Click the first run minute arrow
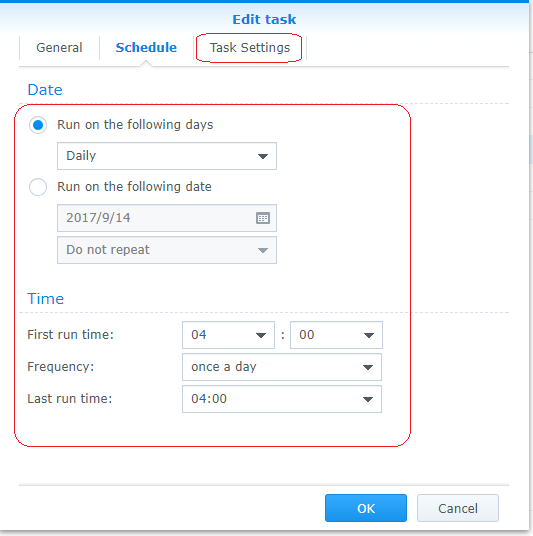 coord(369,335)
